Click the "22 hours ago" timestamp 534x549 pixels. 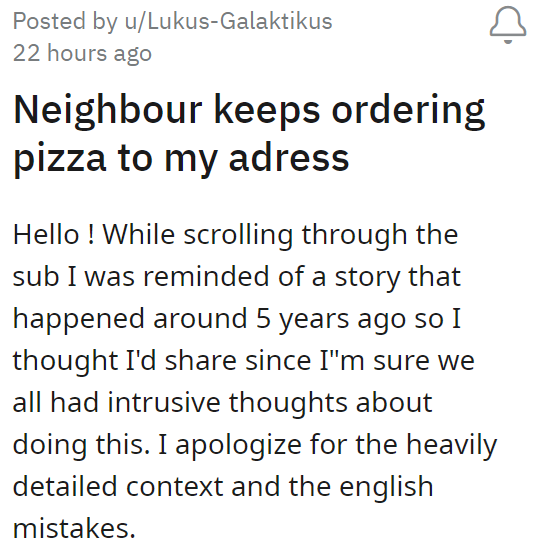82,54
